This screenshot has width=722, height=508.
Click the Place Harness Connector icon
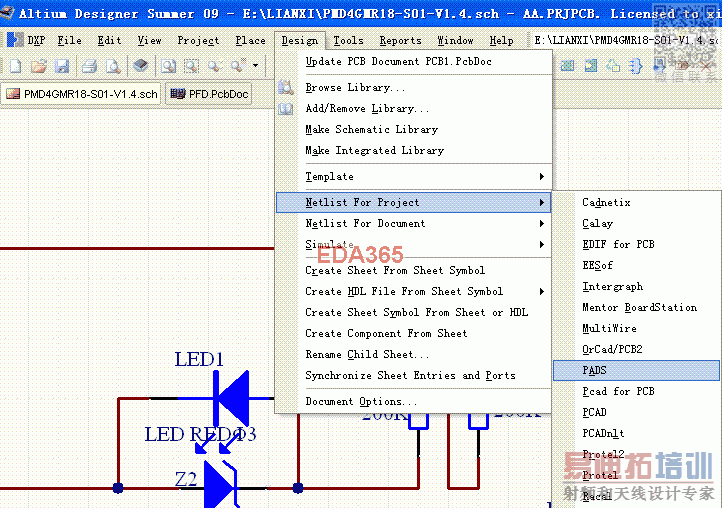click(636, 66)
